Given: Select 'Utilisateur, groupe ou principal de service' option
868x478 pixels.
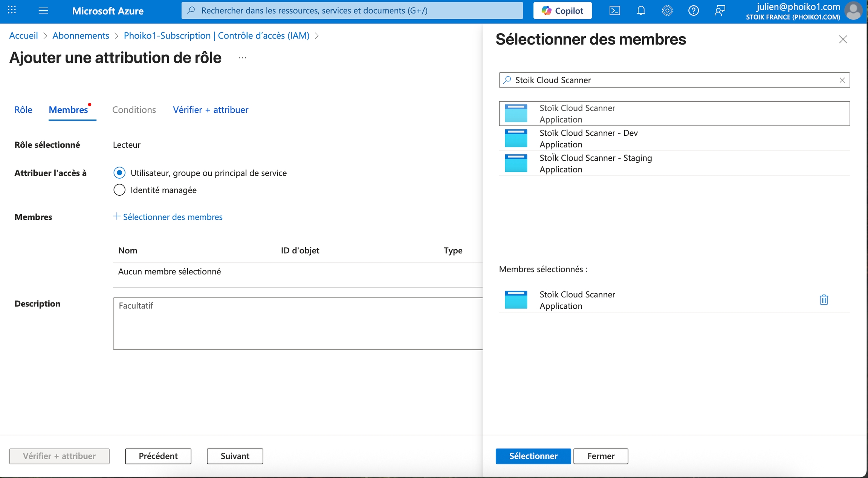Looking at the screenshot, I should point(119,173).
